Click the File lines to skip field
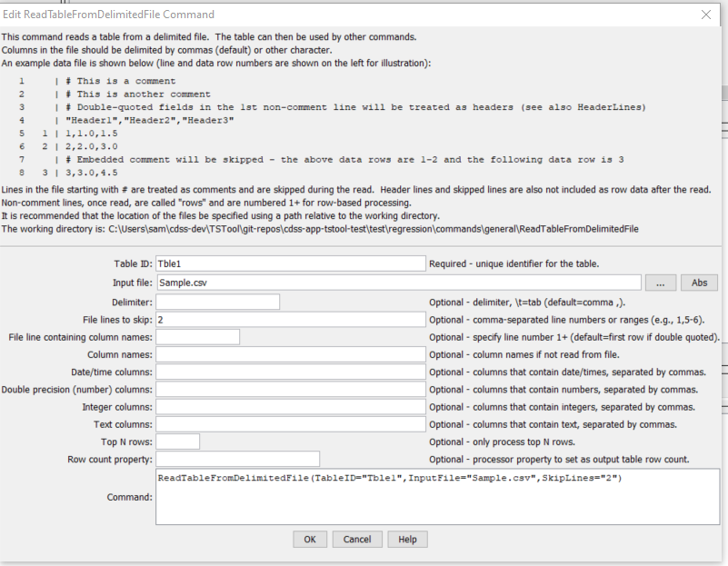The image size is (728, 566). click(x=291, y=320)
